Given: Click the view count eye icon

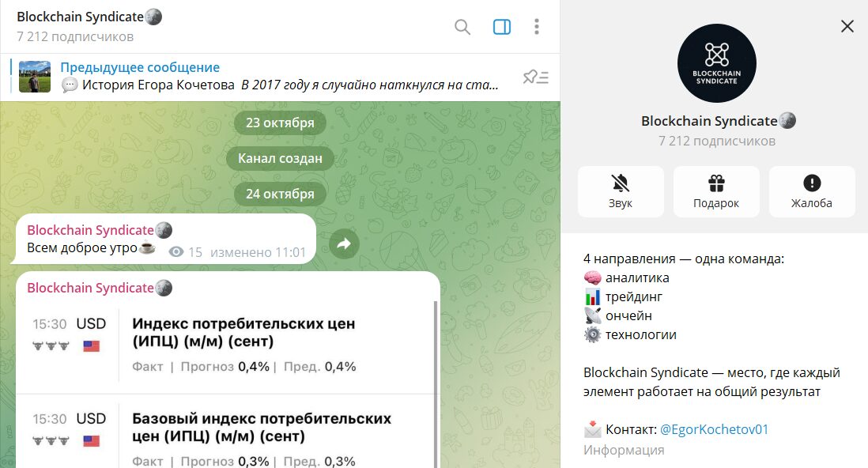Looking at the screenshot, I should [176, 252].
